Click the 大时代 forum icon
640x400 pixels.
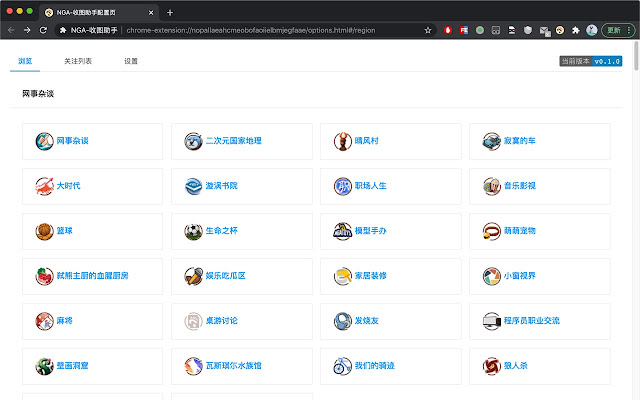(x=44, y=187)
